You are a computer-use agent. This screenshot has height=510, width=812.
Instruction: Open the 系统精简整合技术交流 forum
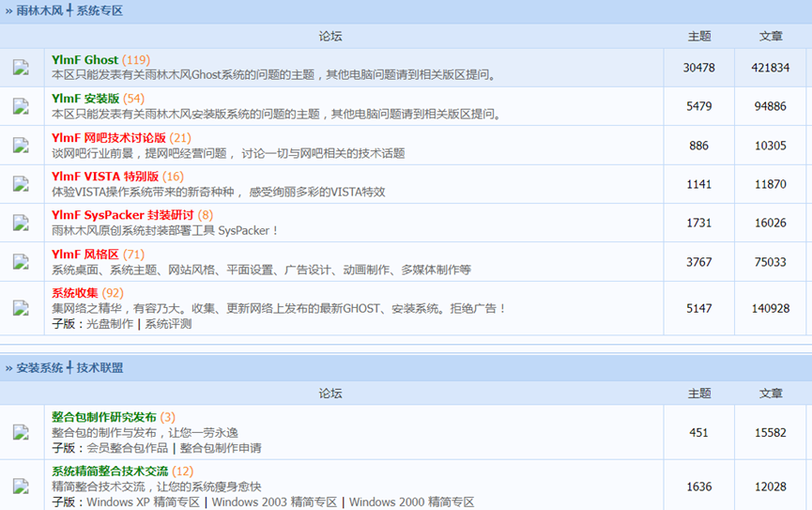click(110, 471)
